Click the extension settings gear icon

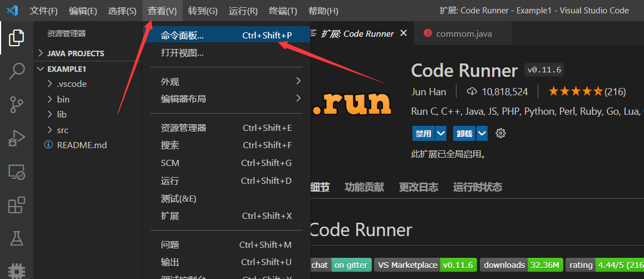coord(500,133)
